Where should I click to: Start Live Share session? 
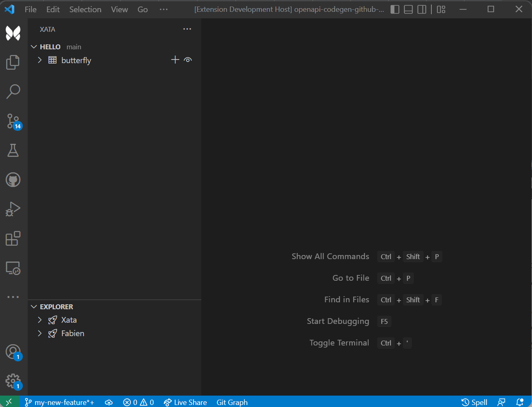pos(185,403)
